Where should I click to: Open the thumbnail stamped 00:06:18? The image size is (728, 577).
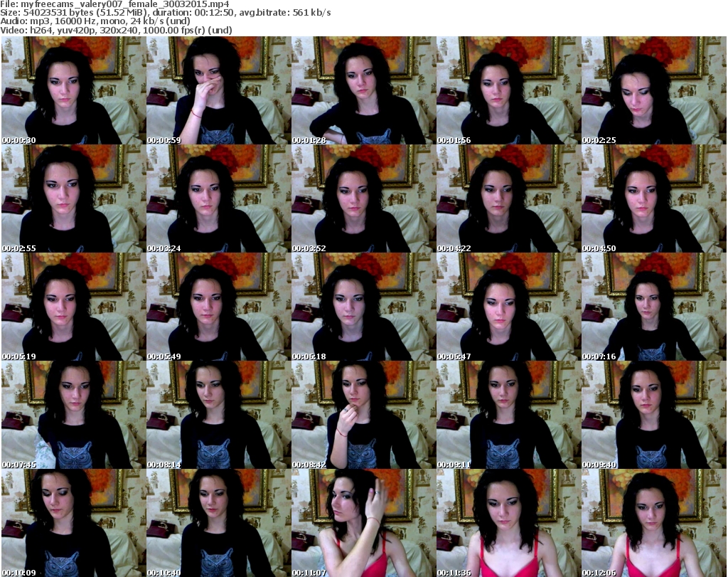click(363, 307)
